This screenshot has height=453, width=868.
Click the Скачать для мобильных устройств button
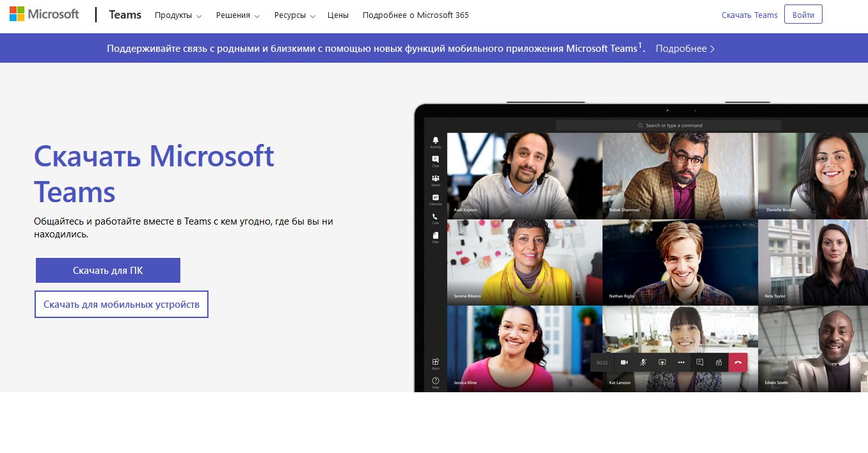[x=122, y=305]
